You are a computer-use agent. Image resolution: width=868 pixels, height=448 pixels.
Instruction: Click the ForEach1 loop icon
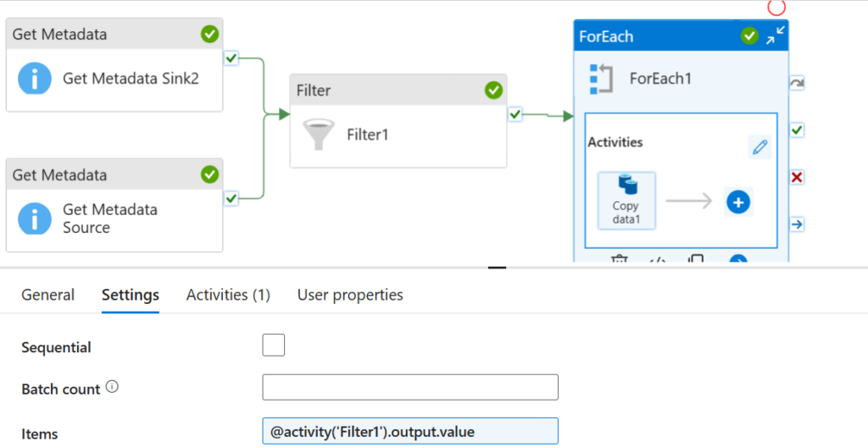[x=600, y=78]
